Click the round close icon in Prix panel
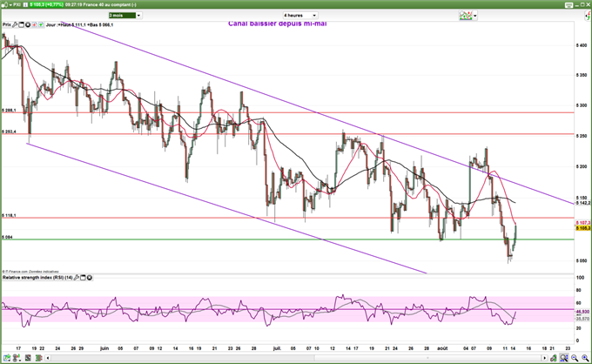The width and height of the screenshot is (592, 364). coord(28,25)
